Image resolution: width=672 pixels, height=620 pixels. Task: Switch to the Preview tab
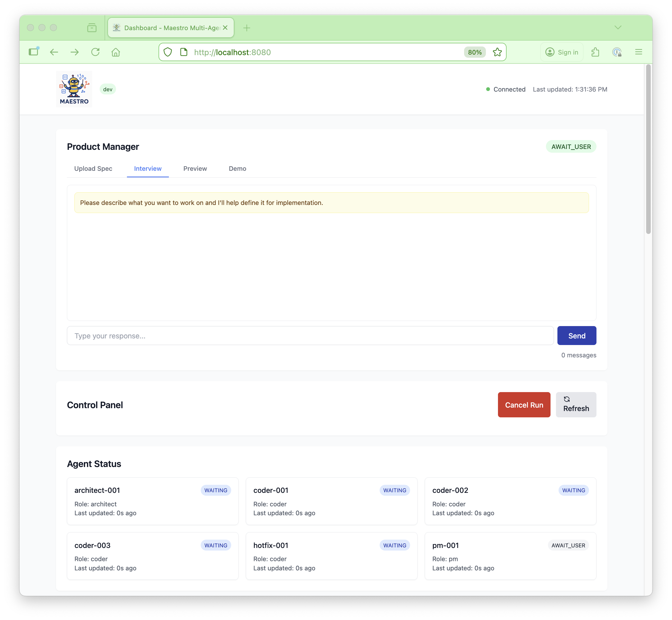[195, 169]
